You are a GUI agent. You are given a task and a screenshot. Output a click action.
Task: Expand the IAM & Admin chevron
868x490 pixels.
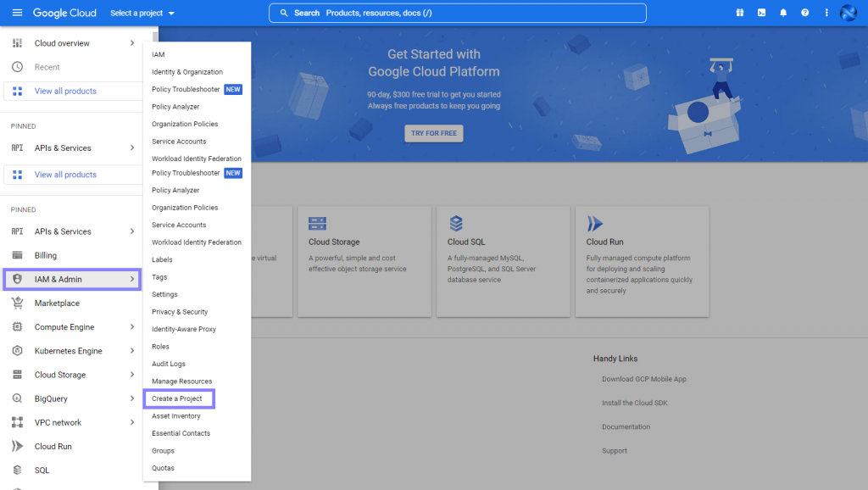pos(131,279)
